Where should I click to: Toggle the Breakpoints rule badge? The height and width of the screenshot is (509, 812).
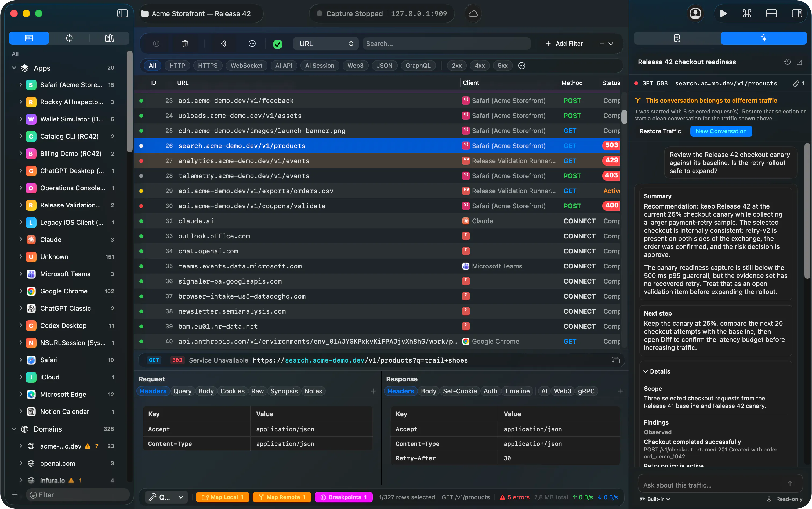pyautogui.click(x=343, y=497)
